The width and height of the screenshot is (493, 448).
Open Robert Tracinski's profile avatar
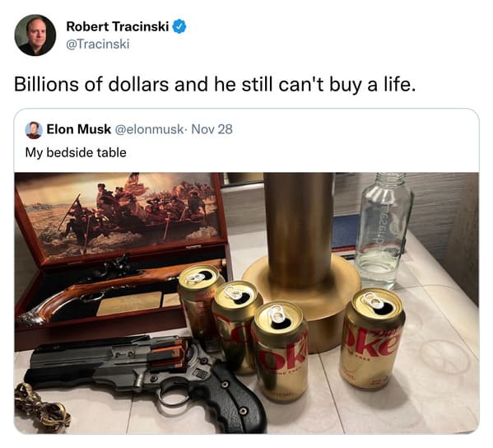pyautogui.click(x=35, y=35)
